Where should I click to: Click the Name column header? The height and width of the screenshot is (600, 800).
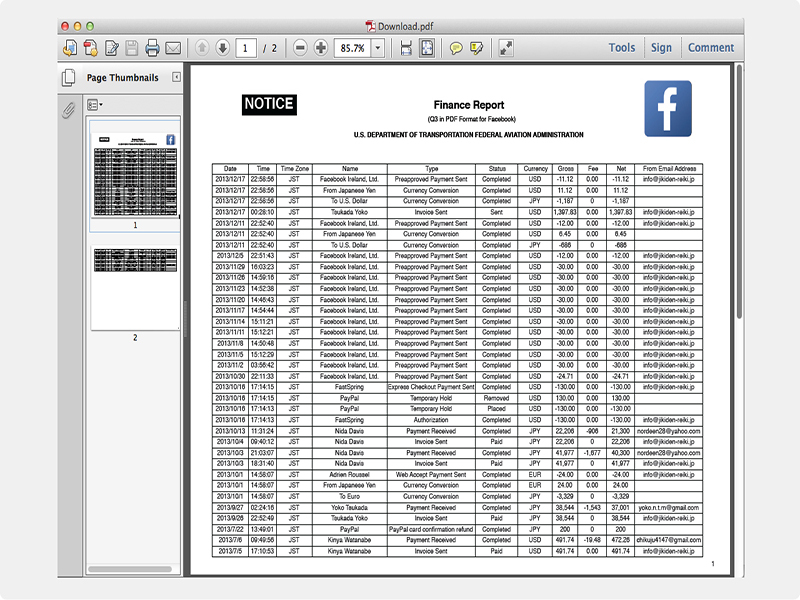click(349, 168)
